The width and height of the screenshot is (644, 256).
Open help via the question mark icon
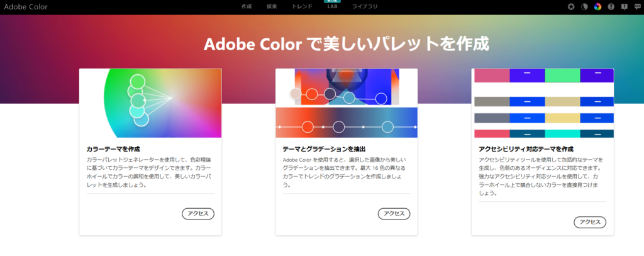tap(611, 6)
